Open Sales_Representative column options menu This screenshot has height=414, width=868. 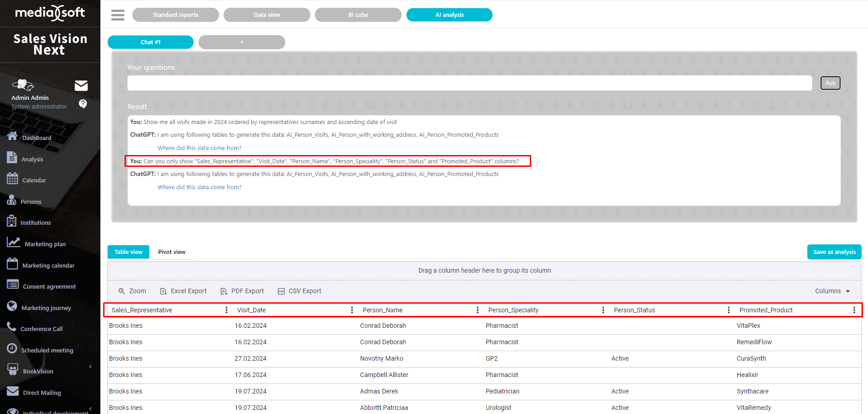pyautogui.click(x=226, y=310)
